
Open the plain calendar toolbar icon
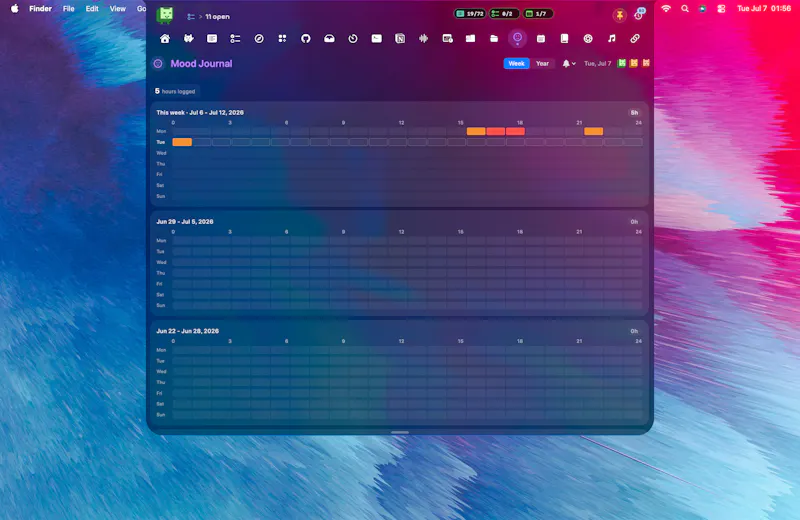pos(541,38)
